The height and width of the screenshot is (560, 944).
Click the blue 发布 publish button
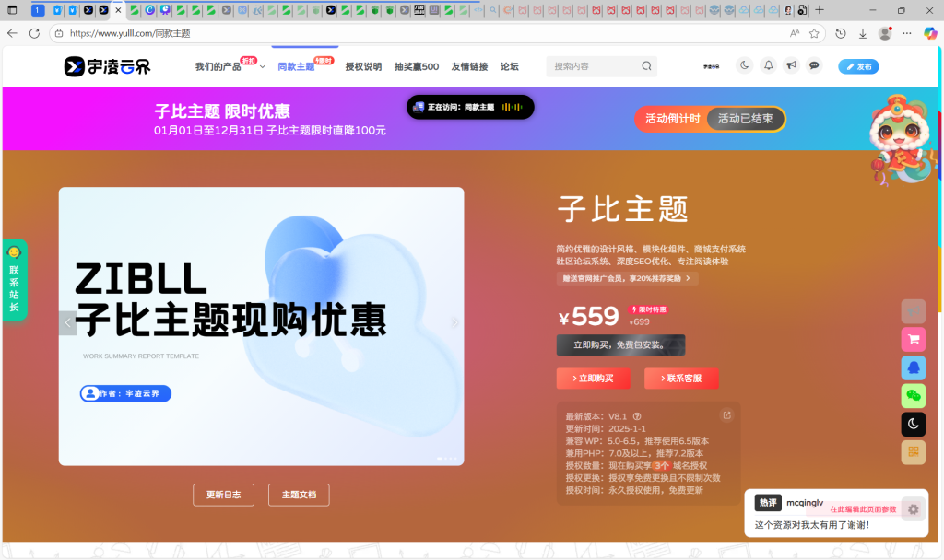click(858, 66)
